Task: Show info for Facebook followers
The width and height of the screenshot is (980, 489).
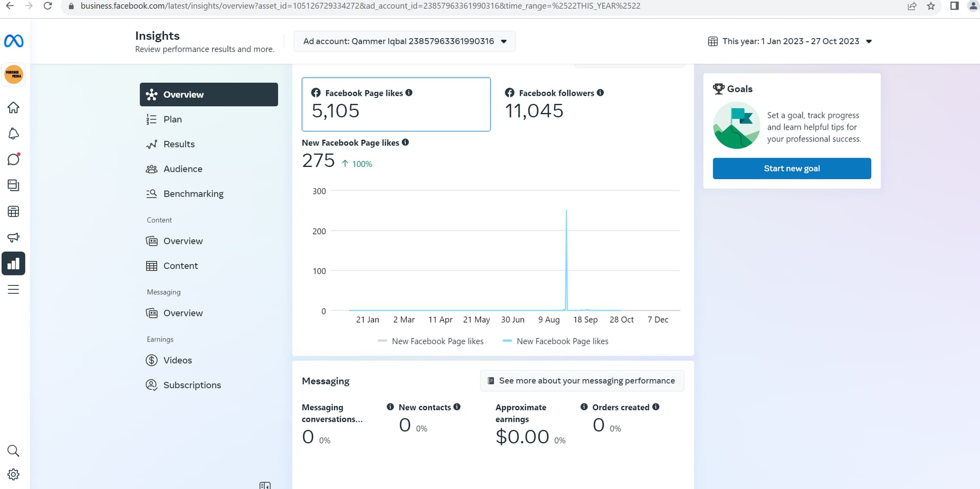Action: [x=600, y=92]
